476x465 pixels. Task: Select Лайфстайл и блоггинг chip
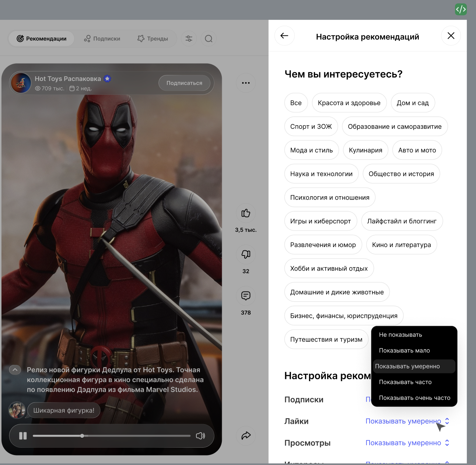pos(402,221)
